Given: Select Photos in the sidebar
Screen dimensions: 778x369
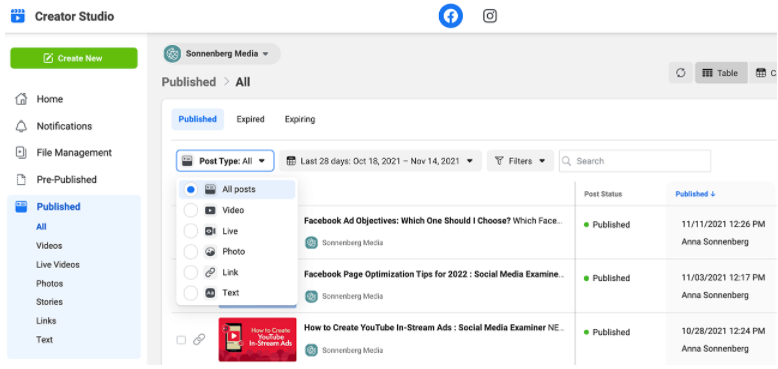Looking at the screenshot, I should (x=50, y=283).
